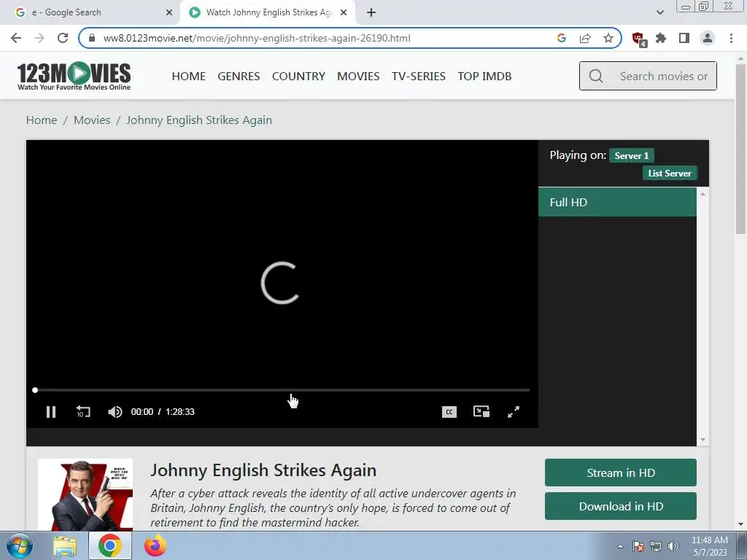Bookmark this page with star

tap(608, 38)
